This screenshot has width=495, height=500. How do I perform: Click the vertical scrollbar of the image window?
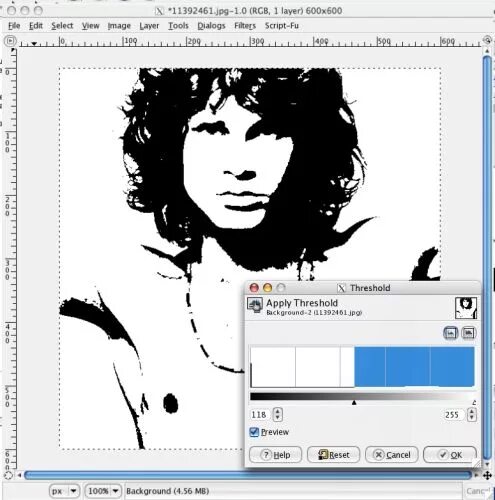487,257
